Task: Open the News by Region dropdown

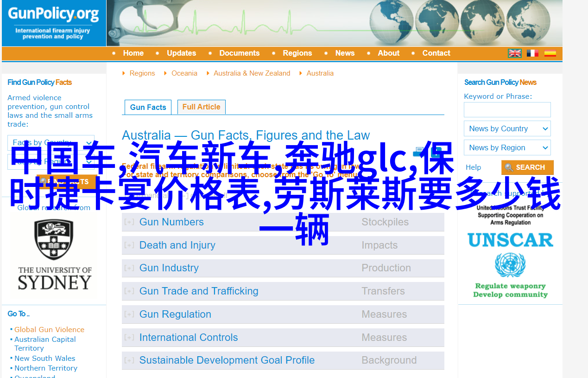Action: [x=507, y=147]
